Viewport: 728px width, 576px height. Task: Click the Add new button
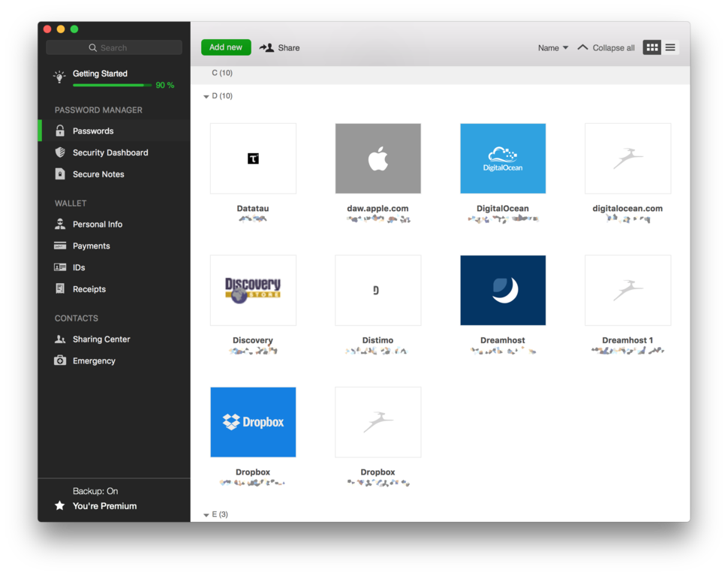click(x=225, y=47)
